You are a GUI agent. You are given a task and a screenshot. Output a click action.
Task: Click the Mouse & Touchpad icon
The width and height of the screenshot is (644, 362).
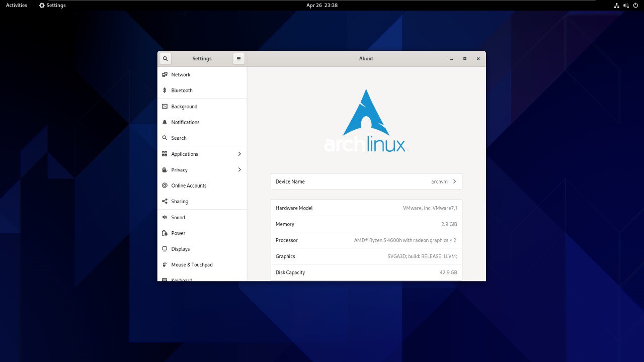[x=165, y=264]
